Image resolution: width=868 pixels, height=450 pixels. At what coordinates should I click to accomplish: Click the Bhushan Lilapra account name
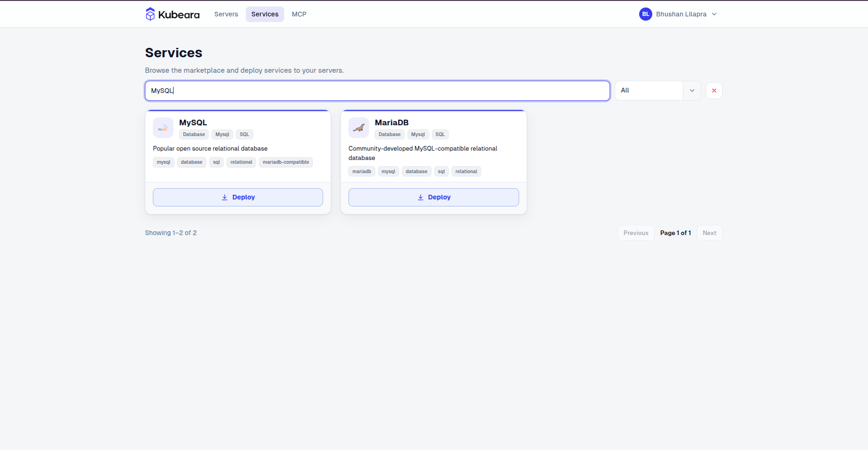[681, 14]
